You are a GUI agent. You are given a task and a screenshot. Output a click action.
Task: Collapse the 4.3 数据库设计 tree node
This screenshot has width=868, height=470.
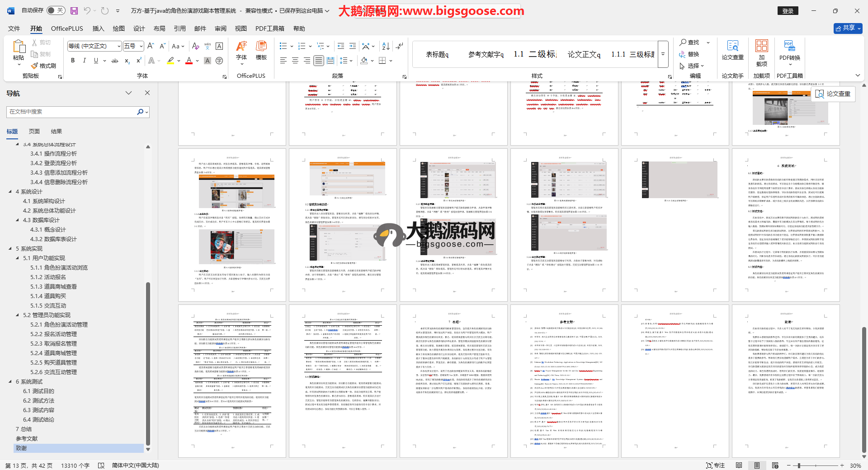coord(18,220)
